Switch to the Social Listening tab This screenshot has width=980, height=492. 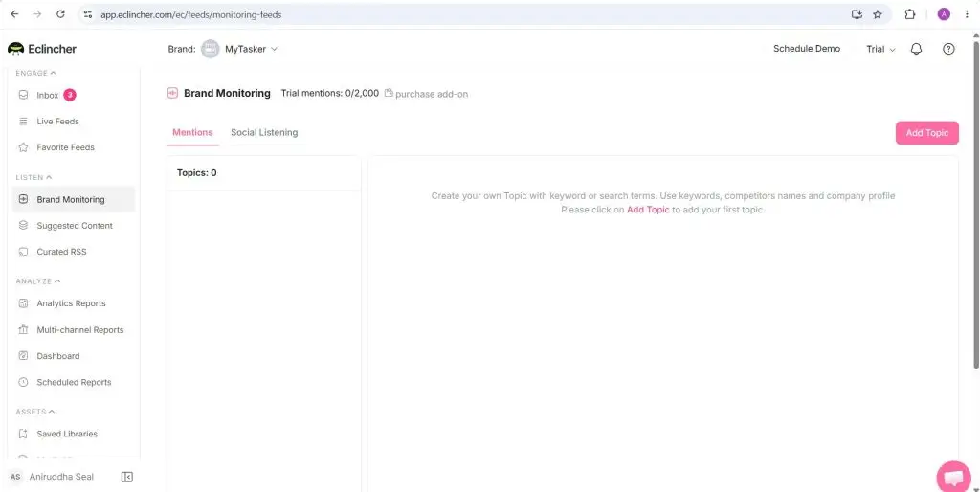264,132
